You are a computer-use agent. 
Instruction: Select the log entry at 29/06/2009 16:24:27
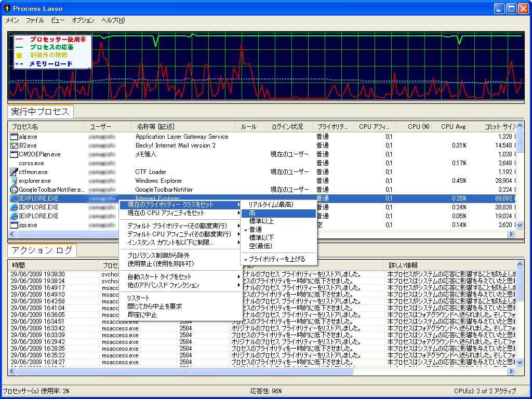262,362
